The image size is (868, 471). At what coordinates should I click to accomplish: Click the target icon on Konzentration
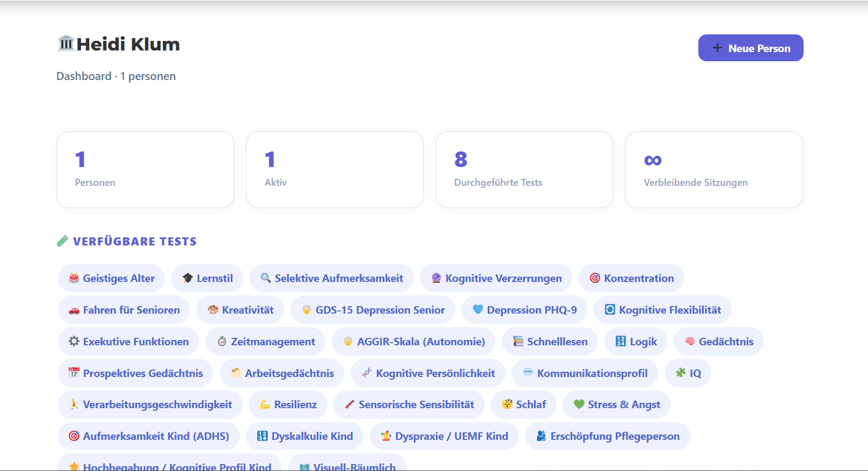click(x=595, y=278)
